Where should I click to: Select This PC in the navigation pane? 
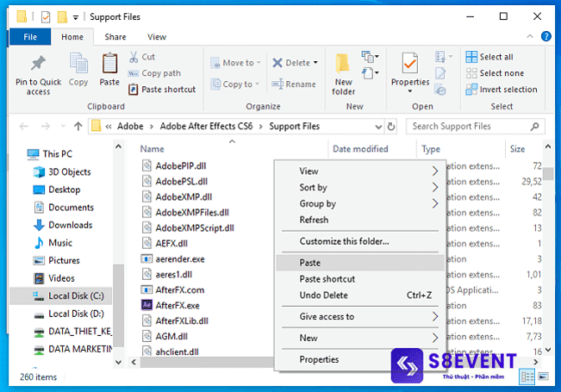(50, 154)
